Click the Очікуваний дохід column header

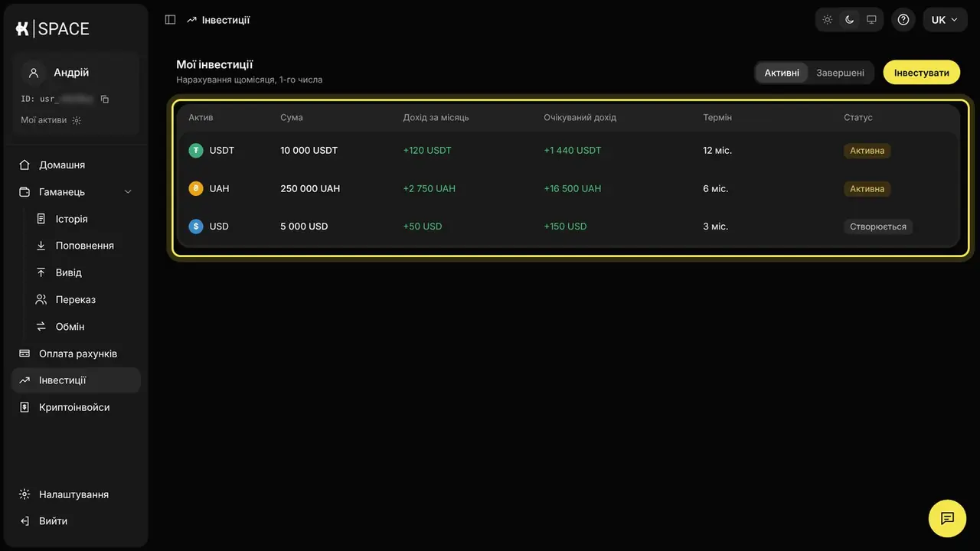pyautogui.click(x=580, y=118)
